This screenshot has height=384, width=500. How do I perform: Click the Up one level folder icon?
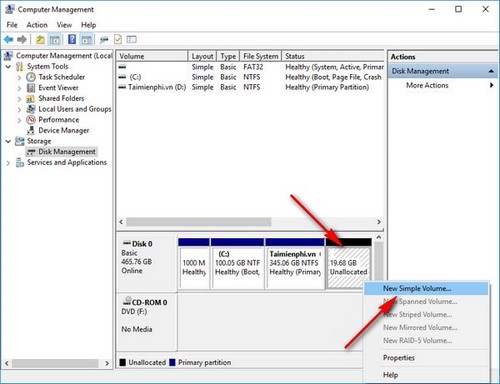pyautogui.click(x=40, y=40)
